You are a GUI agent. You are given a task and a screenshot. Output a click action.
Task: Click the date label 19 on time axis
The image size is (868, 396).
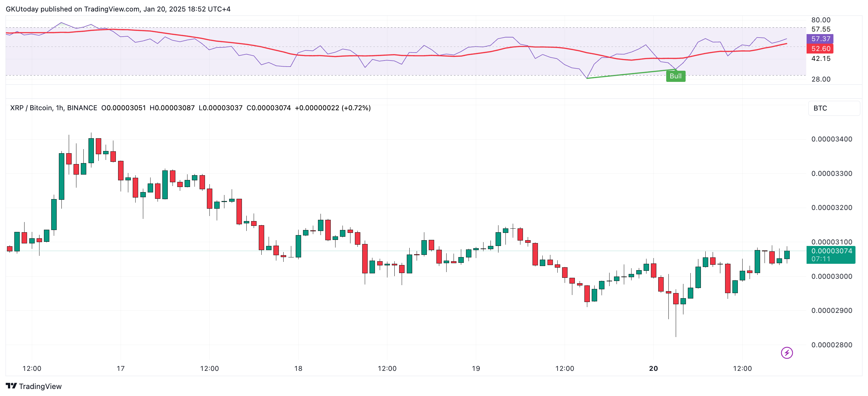tap(476, 368)
